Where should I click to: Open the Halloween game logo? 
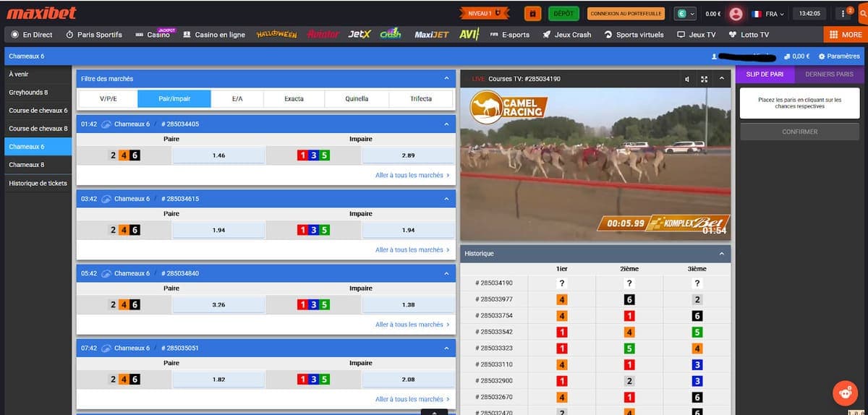pos(276,34)
